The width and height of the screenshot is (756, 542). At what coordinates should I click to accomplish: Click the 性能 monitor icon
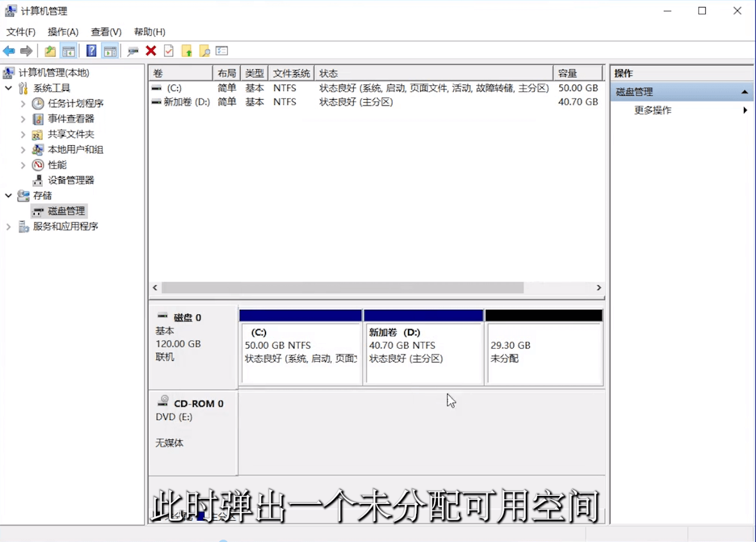tap(38, 165)
